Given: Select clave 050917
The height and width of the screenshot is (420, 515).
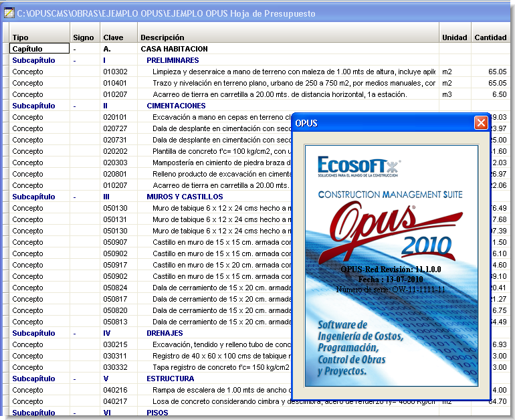Looking at the screenshot, I should 115,265.
